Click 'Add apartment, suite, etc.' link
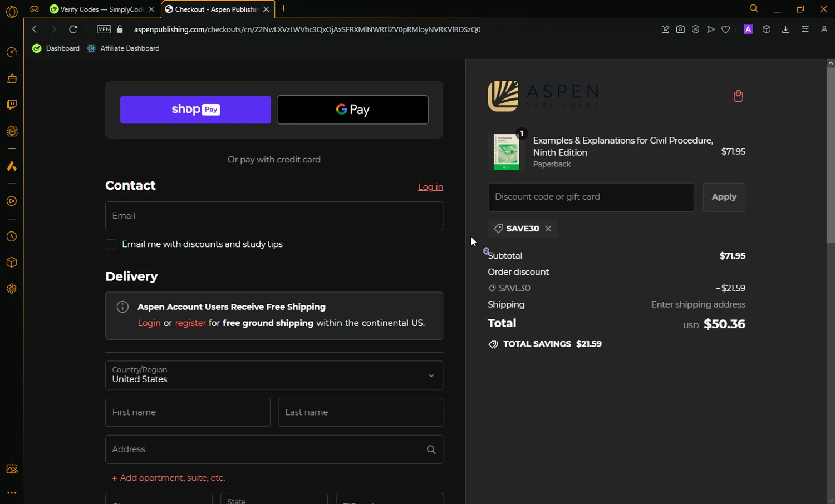The height and width of the screenshot is (504, 835). (169, 478)
